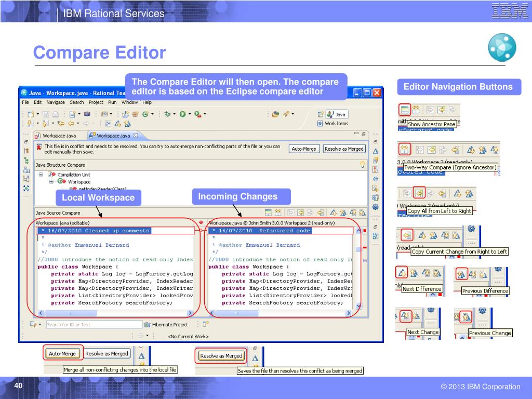Click the Last Edit Location icon
The height and width of the screenshot is (399, 532).
pos(61,123)
